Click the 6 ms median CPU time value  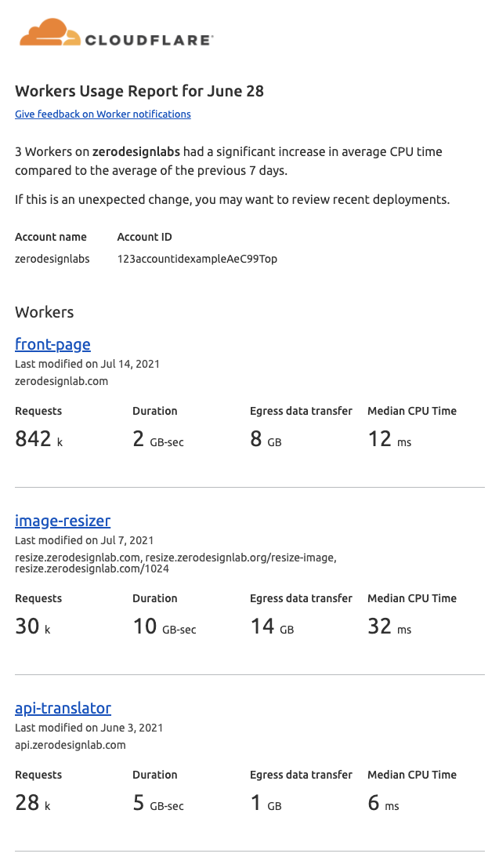pos(383,803)
